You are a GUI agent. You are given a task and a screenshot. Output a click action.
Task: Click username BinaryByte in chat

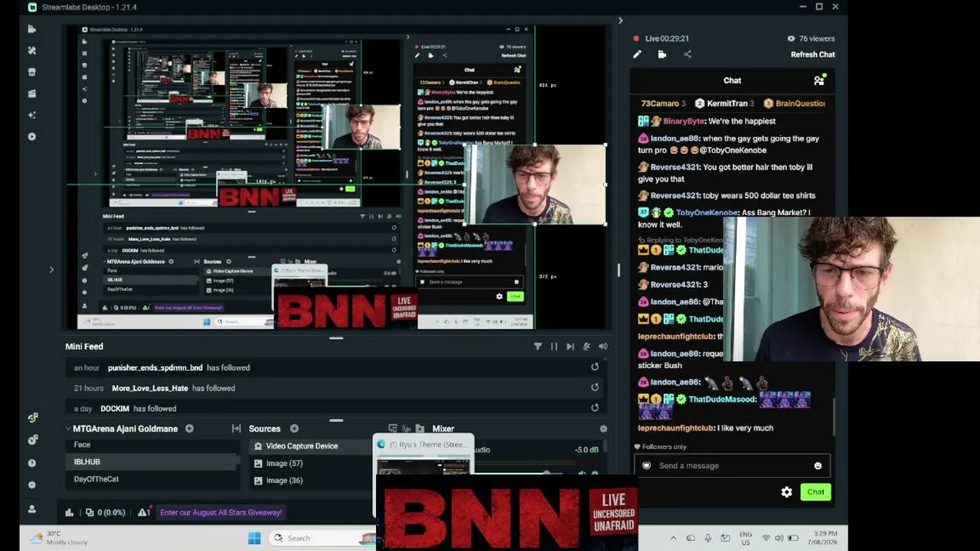[684, 121]
